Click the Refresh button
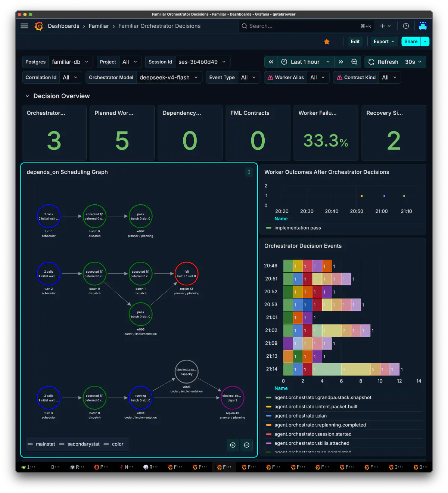 [383, 62]
